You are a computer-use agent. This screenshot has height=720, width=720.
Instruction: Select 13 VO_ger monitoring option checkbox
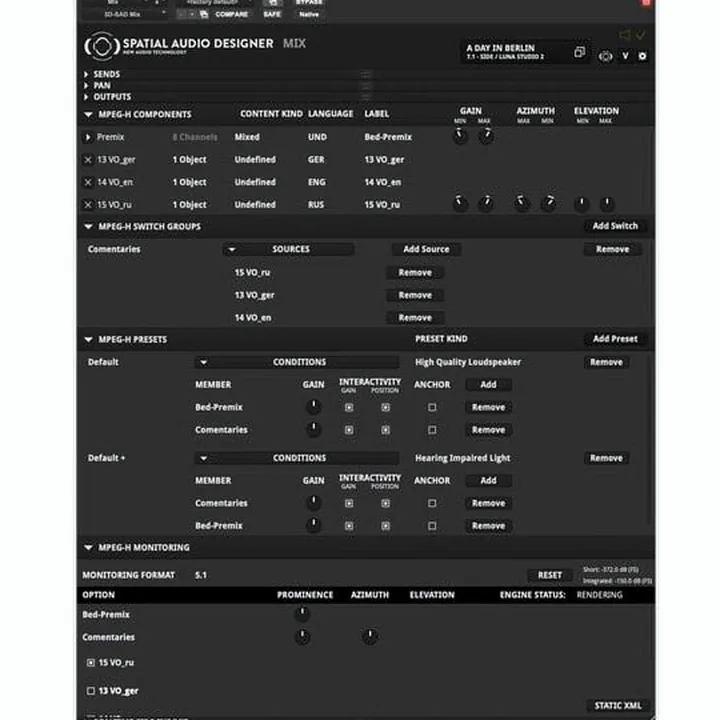[x=90, y=691]
